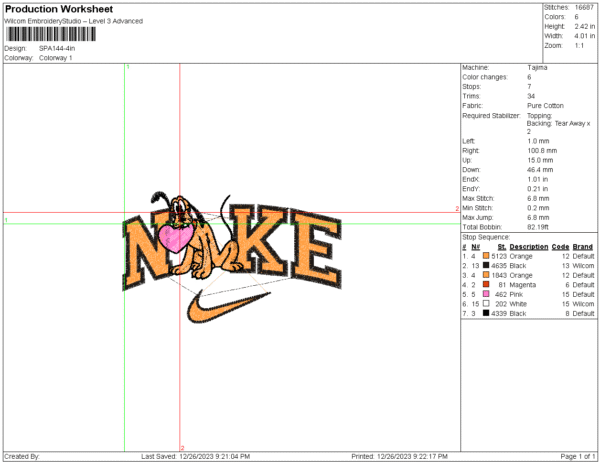Click the Total Bobbin value "82.19ft"
Viewport: 600px width, 464px height.
[x=538, y=227]
